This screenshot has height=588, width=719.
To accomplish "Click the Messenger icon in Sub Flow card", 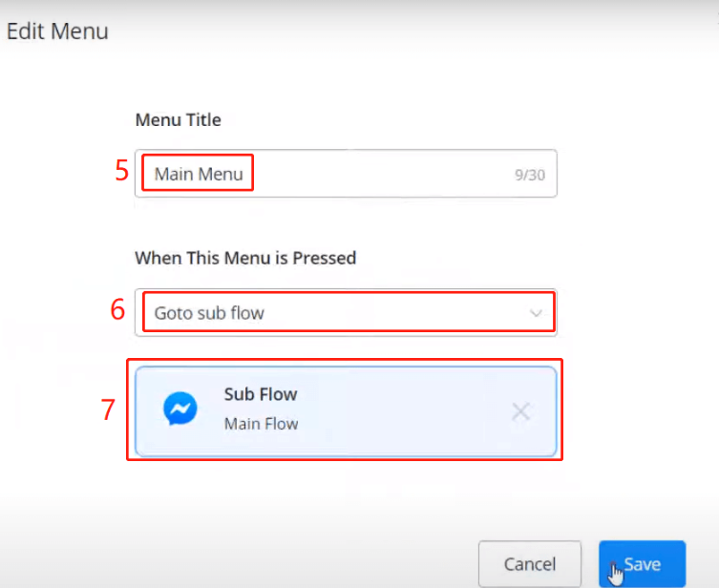I will tap(180, 410).
